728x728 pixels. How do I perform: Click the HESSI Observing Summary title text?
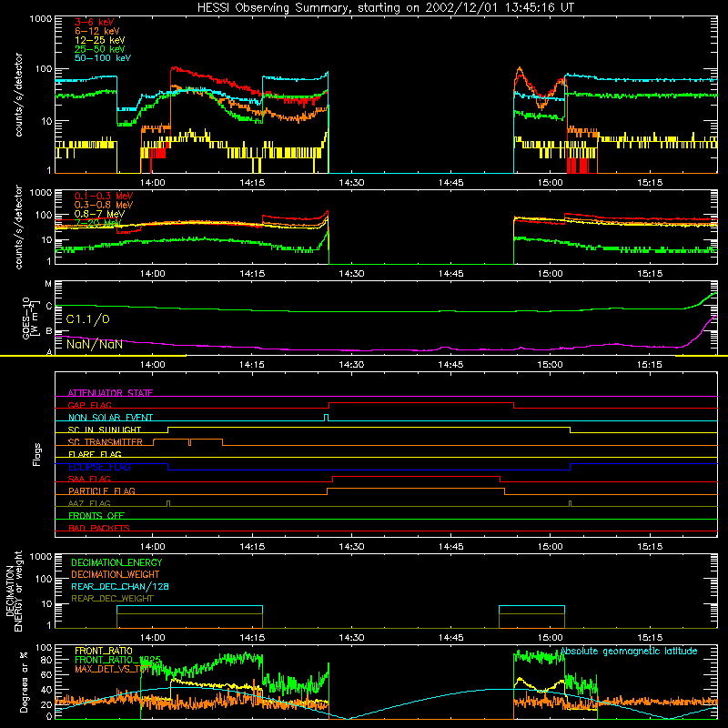385,8
